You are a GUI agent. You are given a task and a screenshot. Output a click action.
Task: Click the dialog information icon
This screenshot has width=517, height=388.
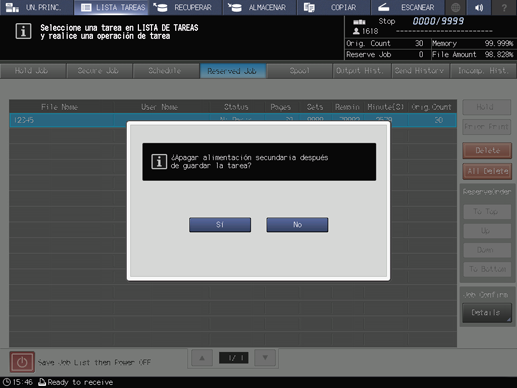tap(159, 162)
